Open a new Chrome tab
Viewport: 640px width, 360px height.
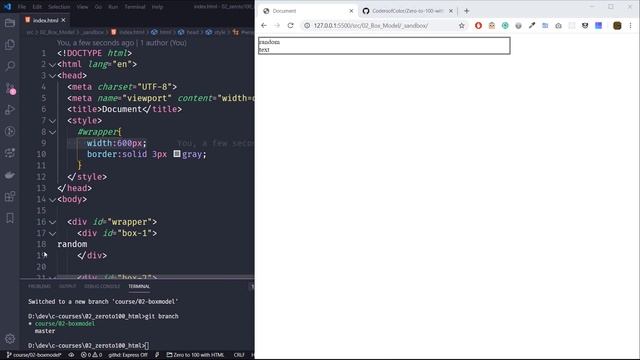point(467,11)
